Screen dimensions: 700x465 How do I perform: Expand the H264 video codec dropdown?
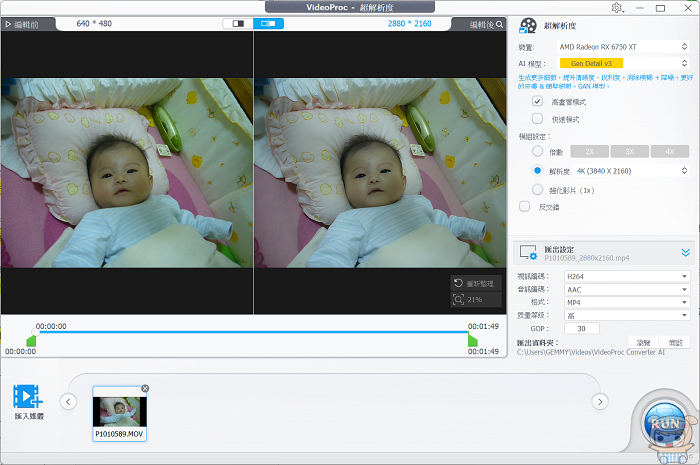(x=625, y=276)
